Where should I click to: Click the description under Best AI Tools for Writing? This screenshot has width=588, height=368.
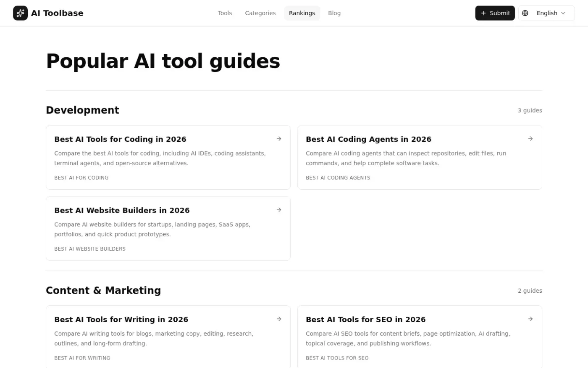(154, 339)
